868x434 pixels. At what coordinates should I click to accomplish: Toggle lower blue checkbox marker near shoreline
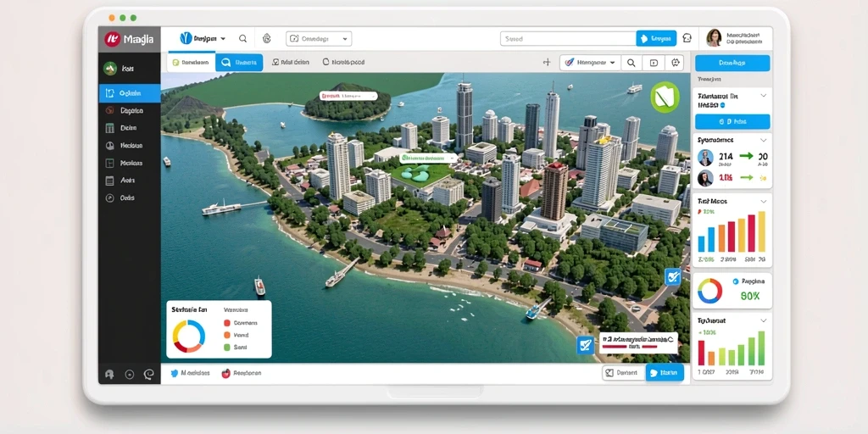pos(585,346)
